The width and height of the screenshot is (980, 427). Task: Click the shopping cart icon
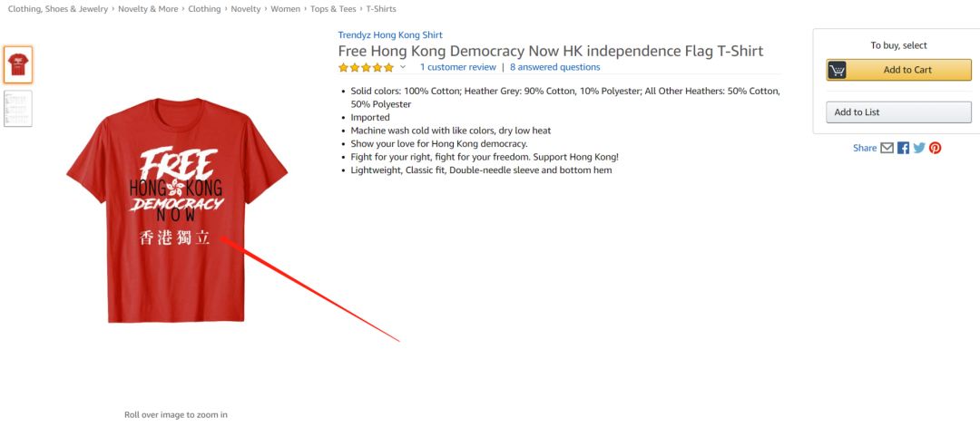pos(838,70)
